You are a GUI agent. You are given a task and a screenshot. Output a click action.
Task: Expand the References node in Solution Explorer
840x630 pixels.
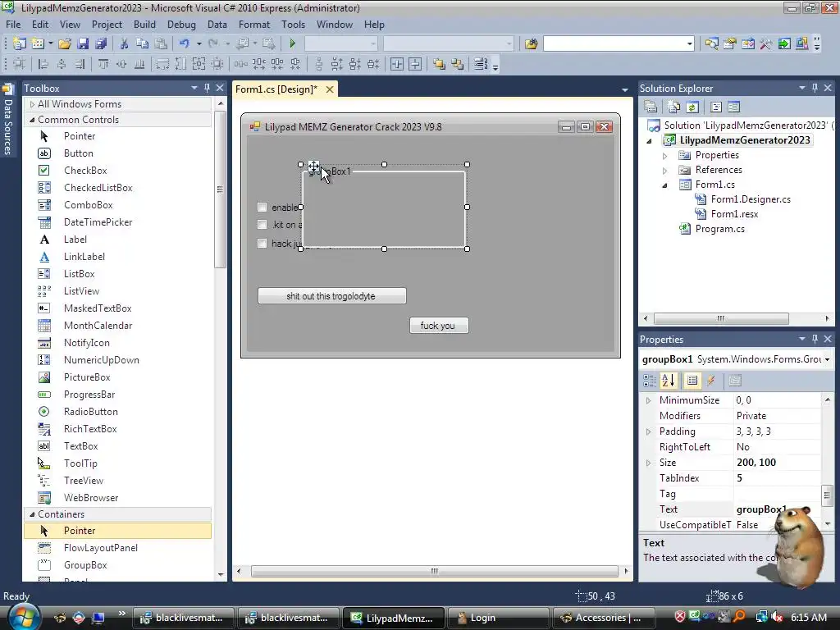point(664,171)
